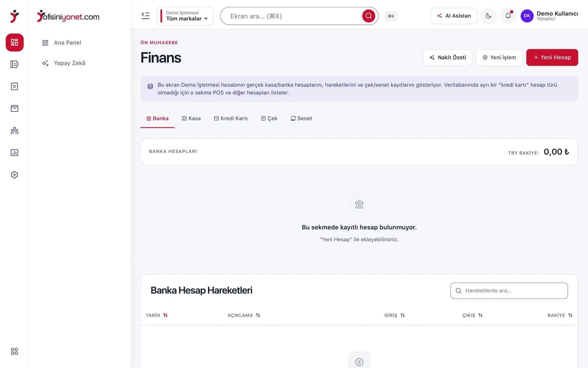Sort by the GİRİŞ column
The width and height of the screenshot is (588, 368).
(x=395, y=315)
